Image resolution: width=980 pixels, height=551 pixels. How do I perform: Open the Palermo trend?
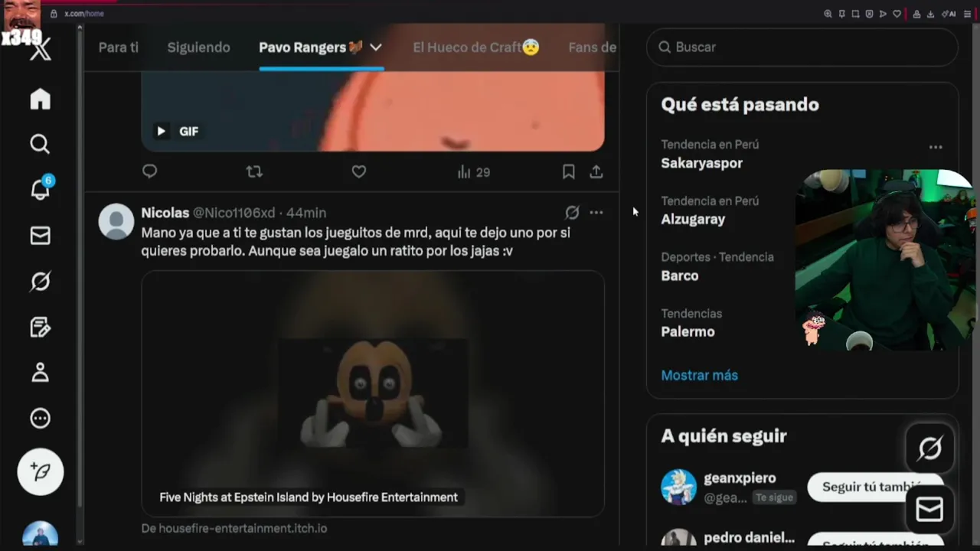coord(688,331)
